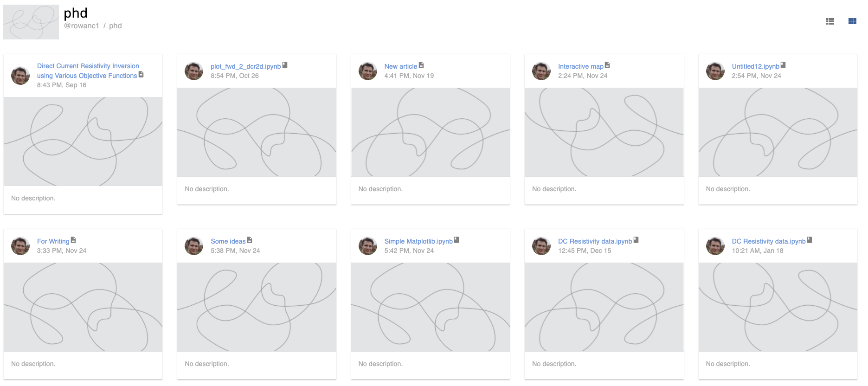Click article icon beside New article

click(x=421, y=65)
